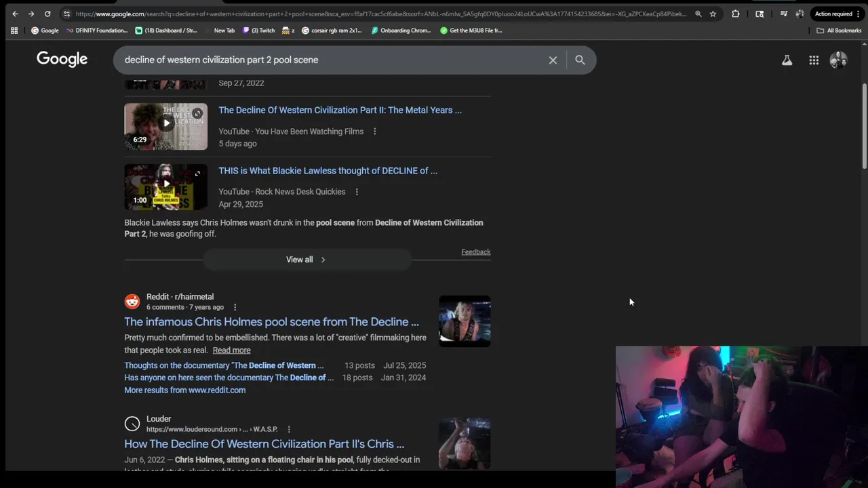Submit search with magnifier icon
This screenshot has height=488, width=868.
click(580, 60)
